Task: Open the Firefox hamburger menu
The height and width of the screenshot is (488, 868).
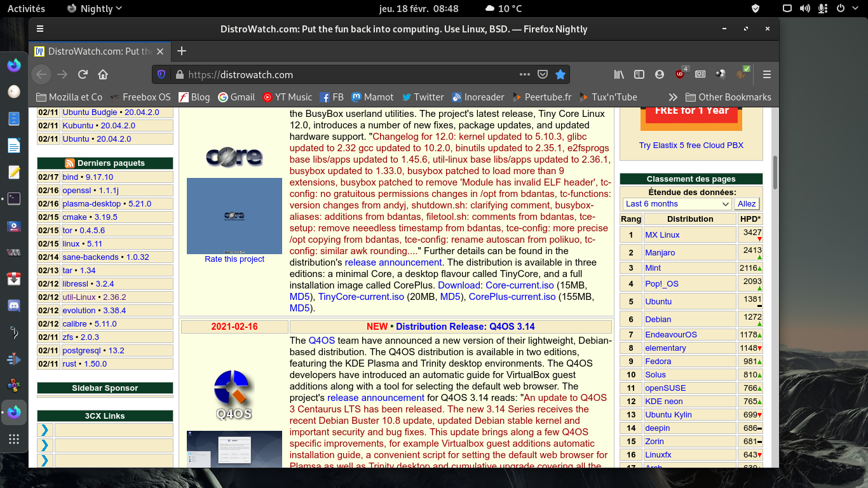Action: 766,74
